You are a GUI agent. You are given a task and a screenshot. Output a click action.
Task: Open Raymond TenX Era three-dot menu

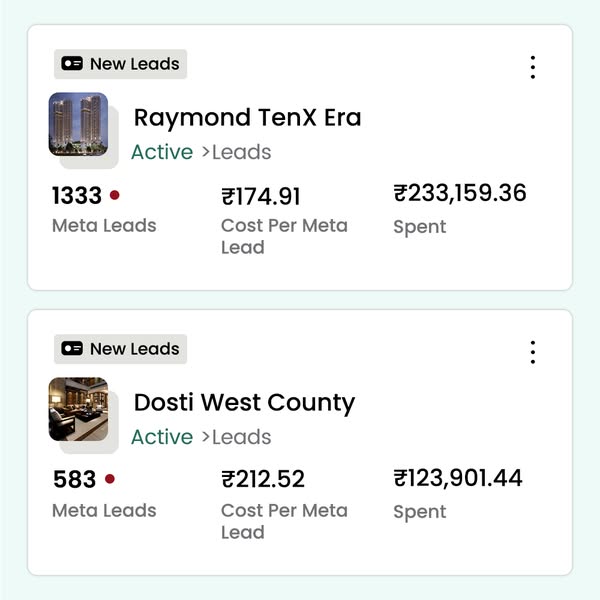pyautogui.click(x=533, y=67)
